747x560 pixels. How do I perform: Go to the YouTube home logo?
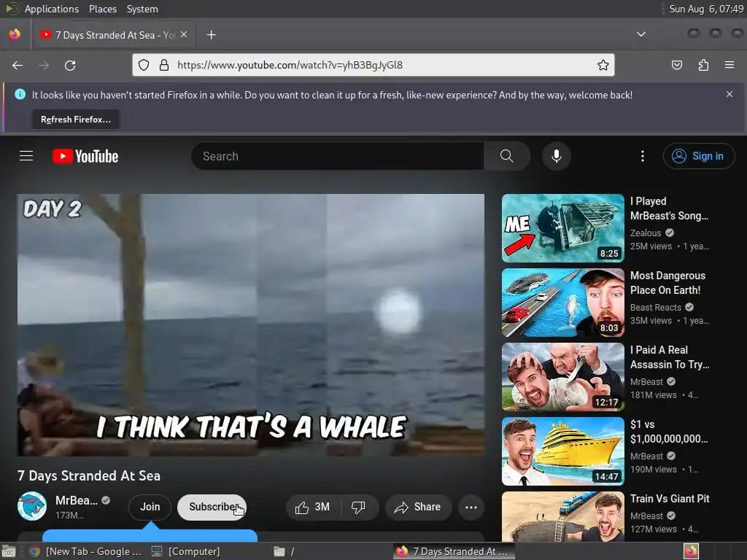[85, 156]
